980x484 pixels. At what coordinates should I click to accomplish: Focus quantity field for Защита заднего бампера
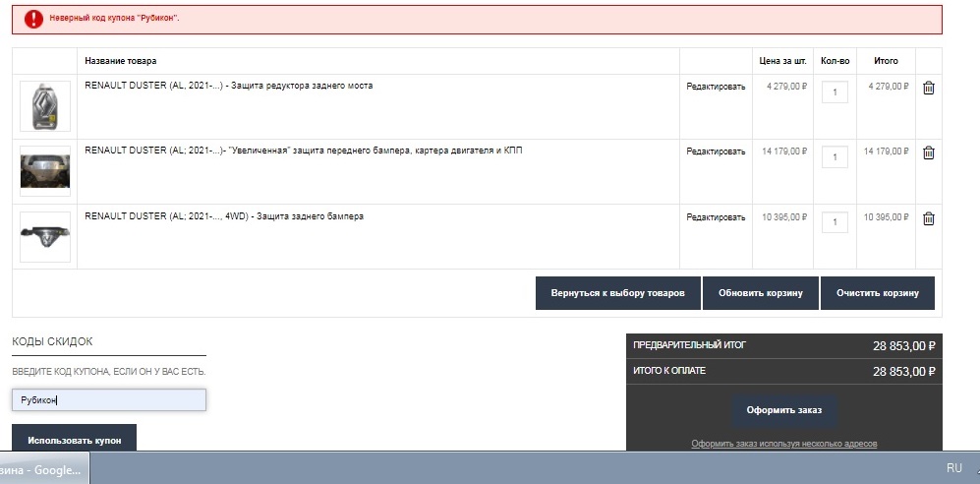pos(835,222)
